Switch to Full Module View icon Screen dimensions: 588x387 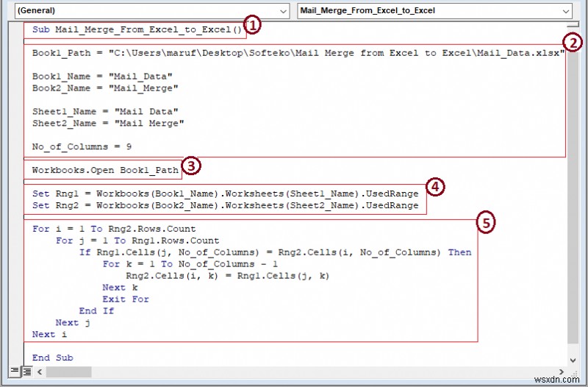[x=26, y=372]
